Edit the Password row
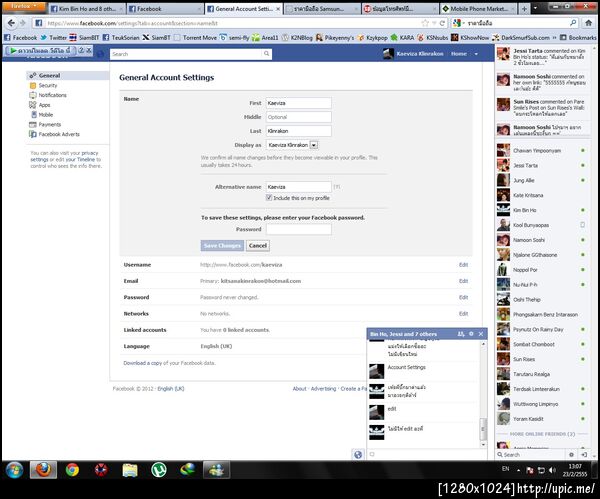Screen dimensions: 600x499 pyautogui.click(x=463, y=297)
